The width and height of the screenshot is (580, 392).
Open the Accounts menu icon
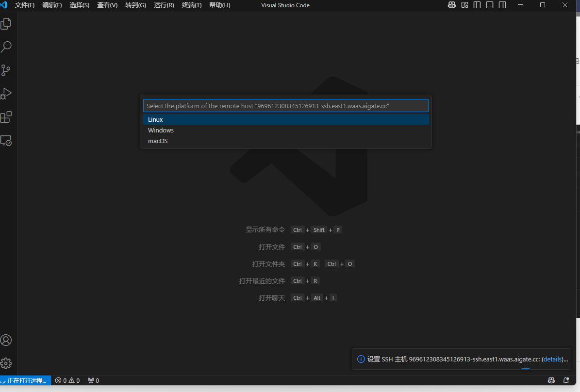tap(6, 340)
